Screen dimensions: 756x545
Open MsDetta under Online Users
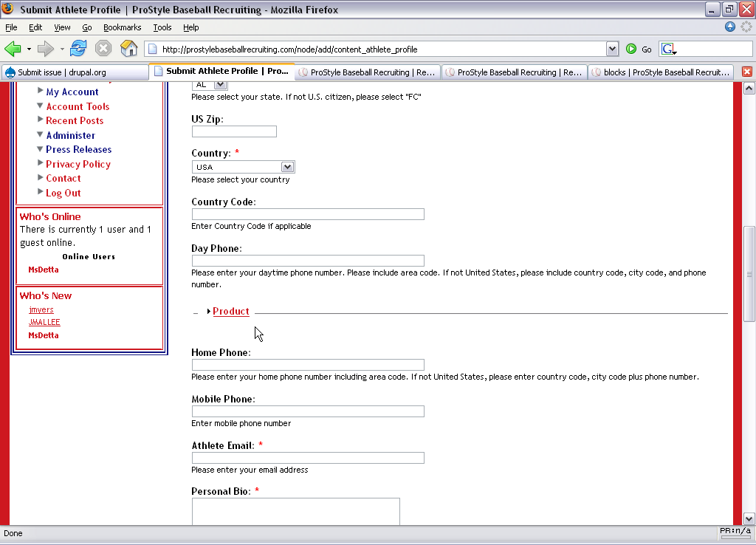[44, 270]
